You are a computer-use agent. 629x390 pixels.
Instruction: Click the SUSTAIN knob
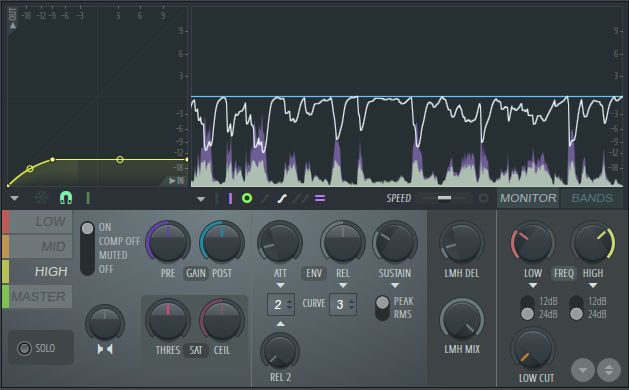(x=395, y=242)
